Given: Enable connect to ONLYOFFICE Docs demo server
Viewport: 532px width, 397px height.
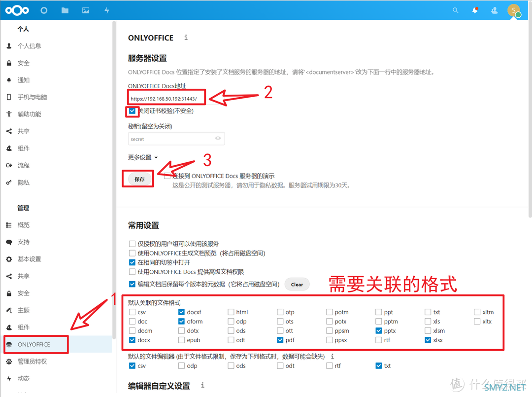Looking at the screenshot, I should [167, 176].
